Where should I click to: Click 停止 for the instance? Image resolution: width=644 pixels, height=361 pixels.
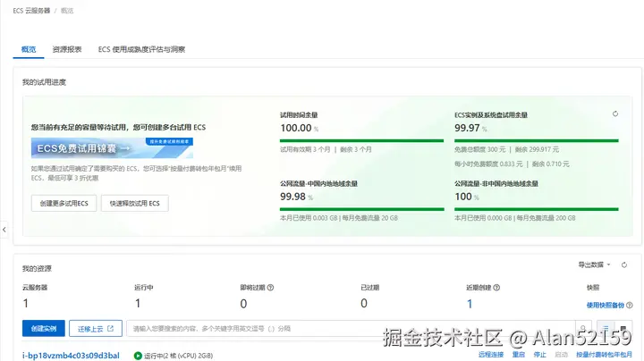(539, 355)
